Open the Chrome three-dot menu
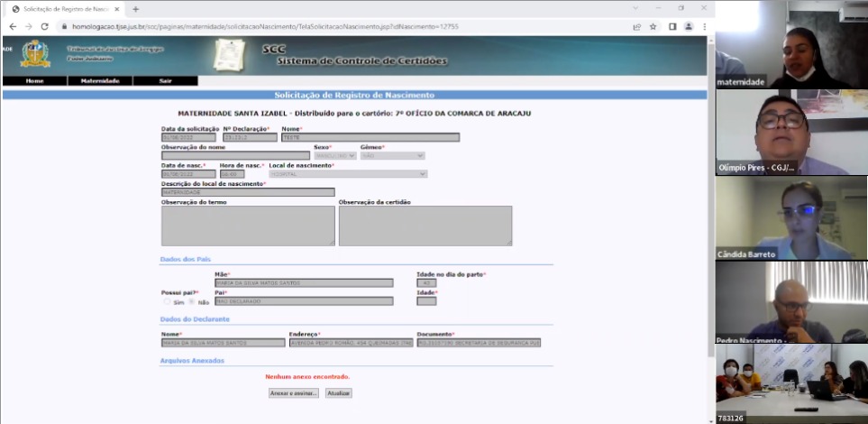This screenshot has width=868, height=424. click(704, 26)
